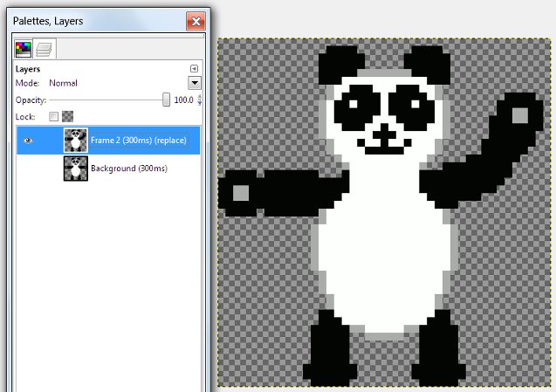
Task: Select the Background (300ms) layer name
Action: [128, 168]
